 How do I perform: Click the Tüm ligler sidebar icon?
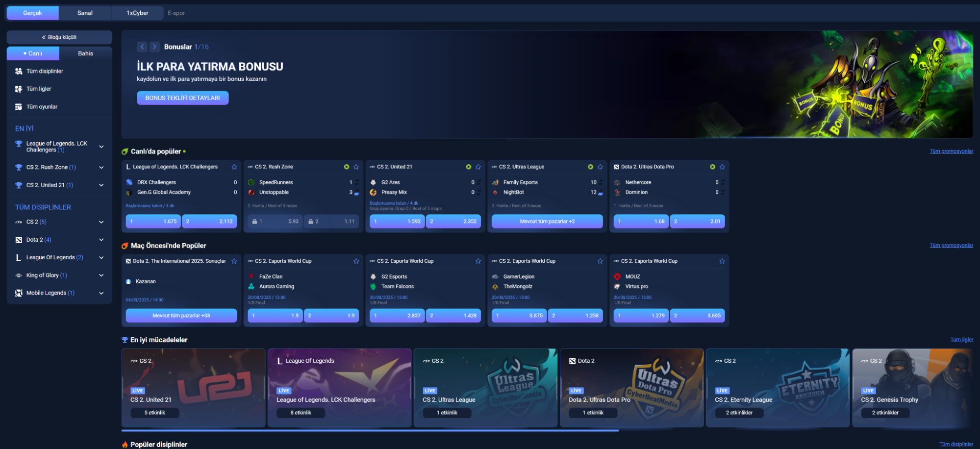[x=19, y=89]
